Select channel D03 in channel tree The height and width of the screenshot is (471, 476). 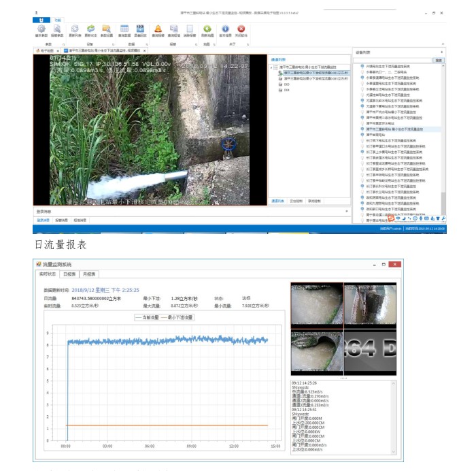pyautogui.click(x=286, y=84)
